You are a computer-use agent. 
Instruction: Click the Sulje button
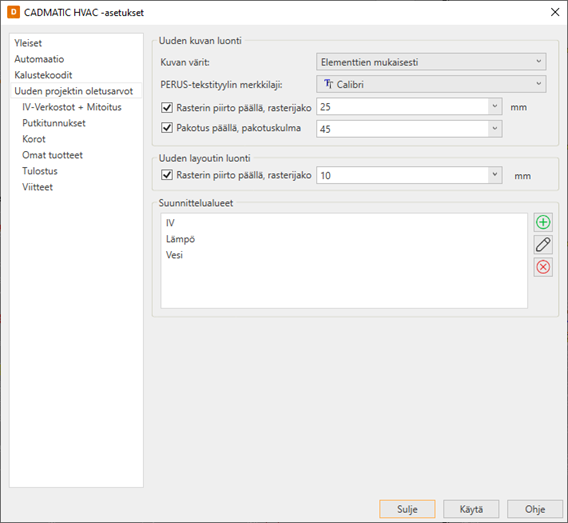407,509
